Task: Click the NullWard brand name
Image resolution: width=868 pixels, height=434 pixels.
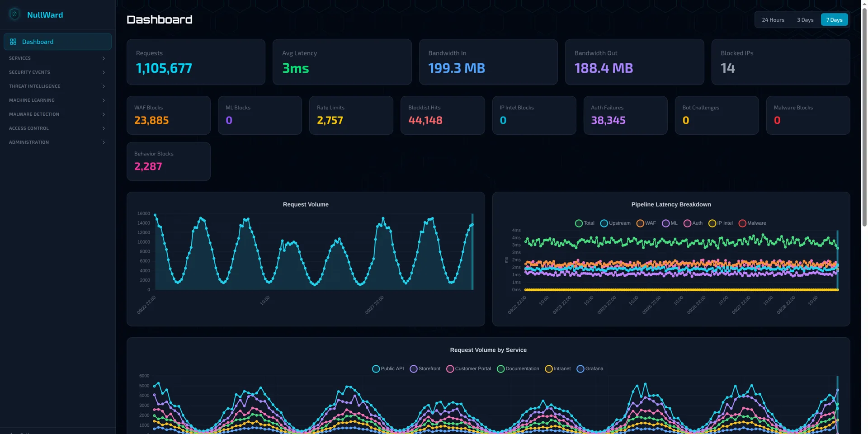Action: [x=45, y=15]
